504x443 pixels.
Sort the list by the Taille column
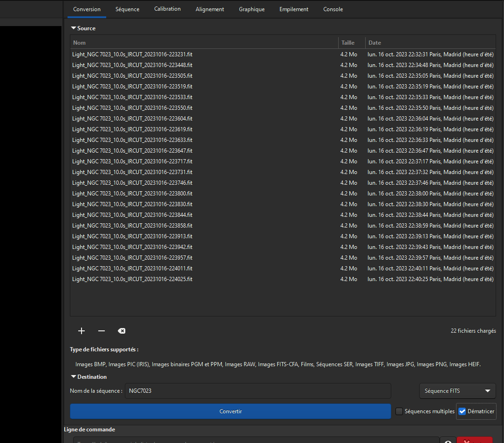[x=351, y=43]
